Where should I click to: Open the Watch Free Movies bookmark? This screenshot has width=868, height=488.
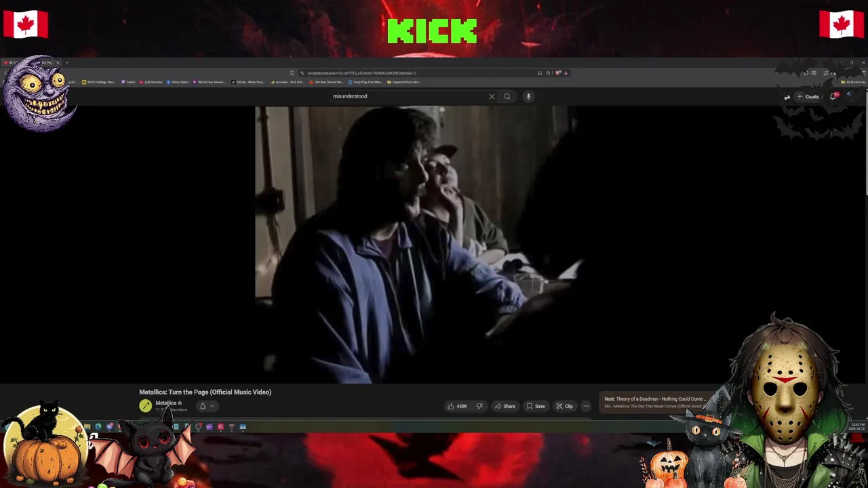click(x=209, y=82)
